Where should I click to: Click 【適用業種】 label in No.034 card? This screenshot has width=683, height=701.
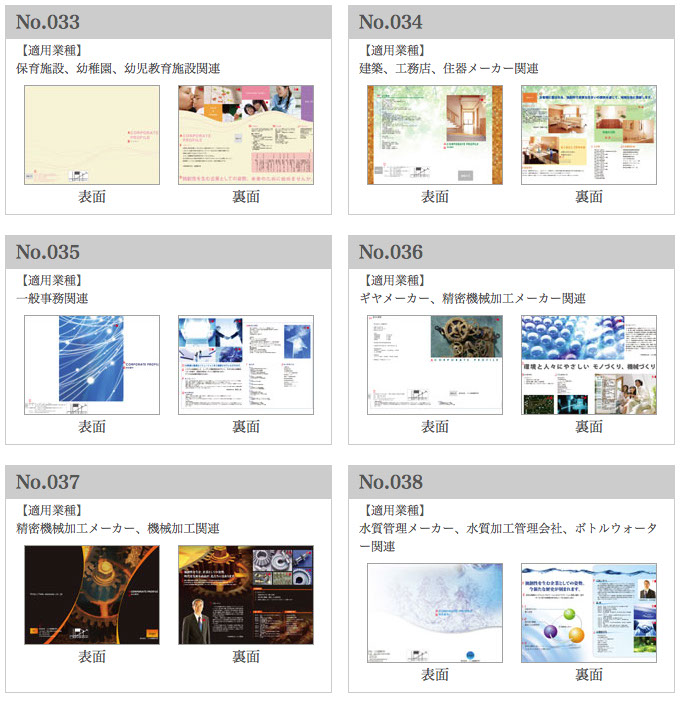(x=395, y=51)
